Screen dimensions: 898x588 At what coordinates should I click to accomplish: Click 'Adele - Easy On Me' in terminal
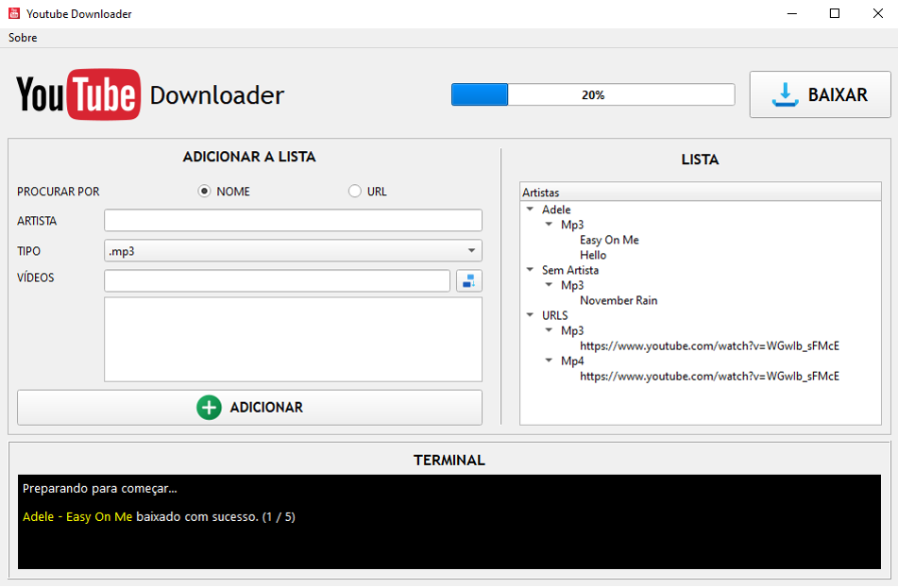point(77,517)
